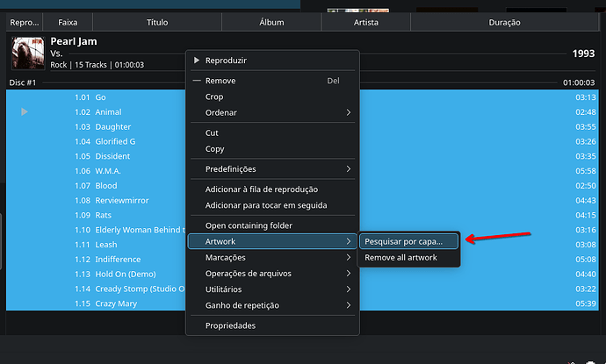This screenshot has width=606, height=364.
Task: Open Propriedades from the context menu
Action: click(x=230, y=325)
